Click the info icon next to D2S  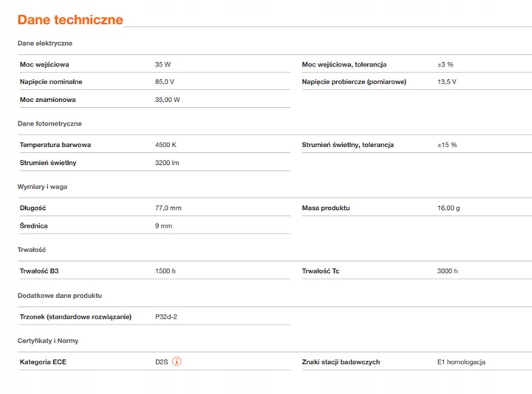[x=177, y=361]
